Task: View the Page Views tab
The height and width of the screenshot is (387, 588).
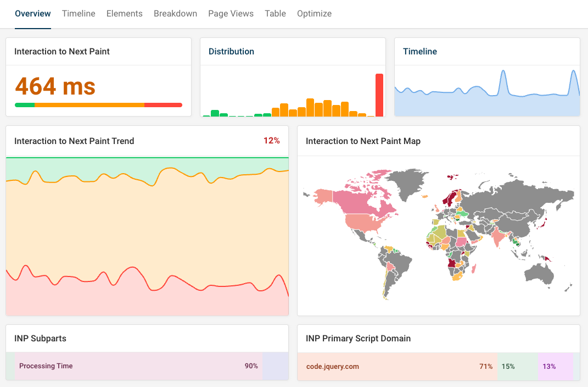Action: click(231, 13)
